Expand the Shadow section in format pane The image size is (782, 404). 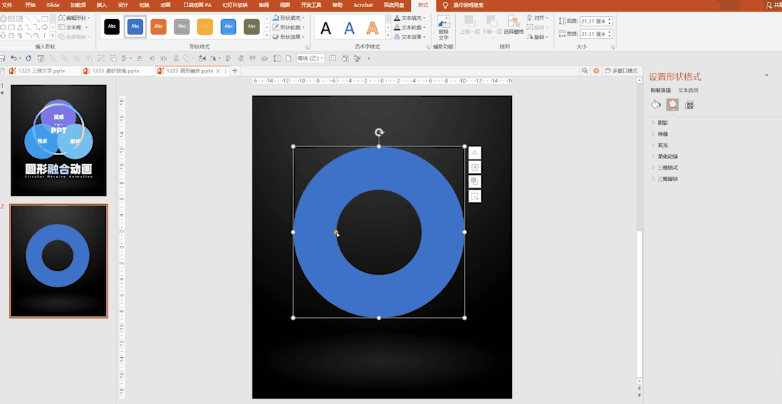pyautogui.click(x=662, y=122)
